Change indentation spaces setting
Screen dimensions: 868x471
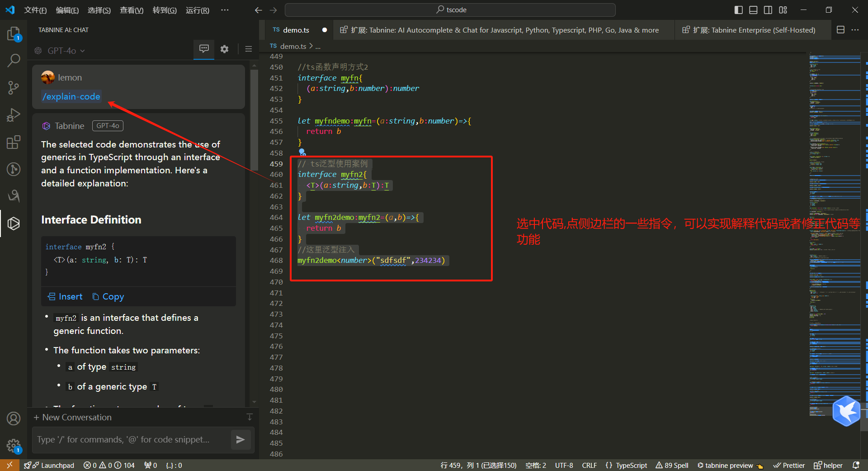pyautogui.click(x=536, y=465)
